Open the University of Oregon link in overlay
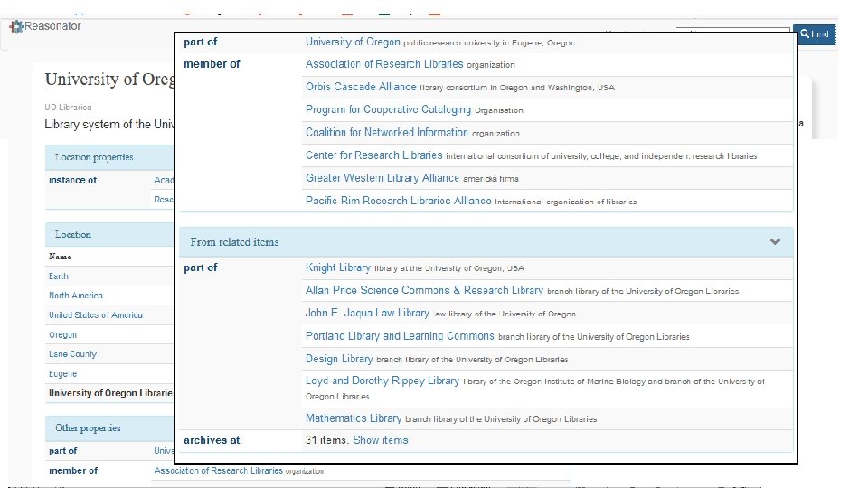 [353, 42]
